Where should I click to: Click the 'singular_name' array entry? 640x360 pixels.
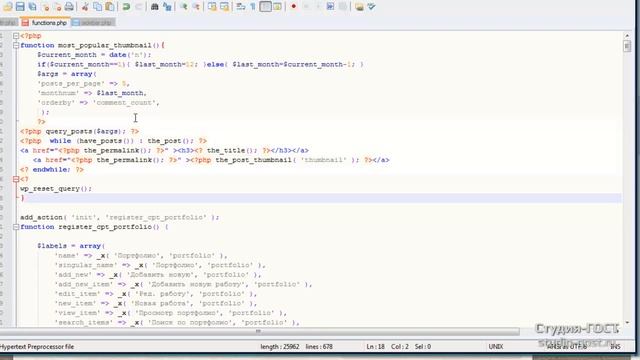(160, 265)
